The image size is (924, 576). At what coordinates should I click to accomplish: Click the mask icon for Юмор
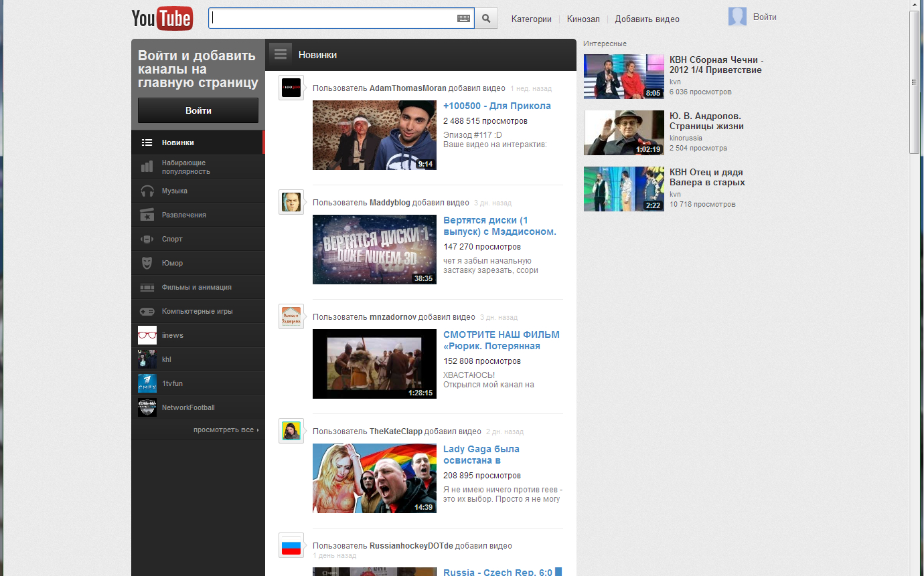coord(147,263)
